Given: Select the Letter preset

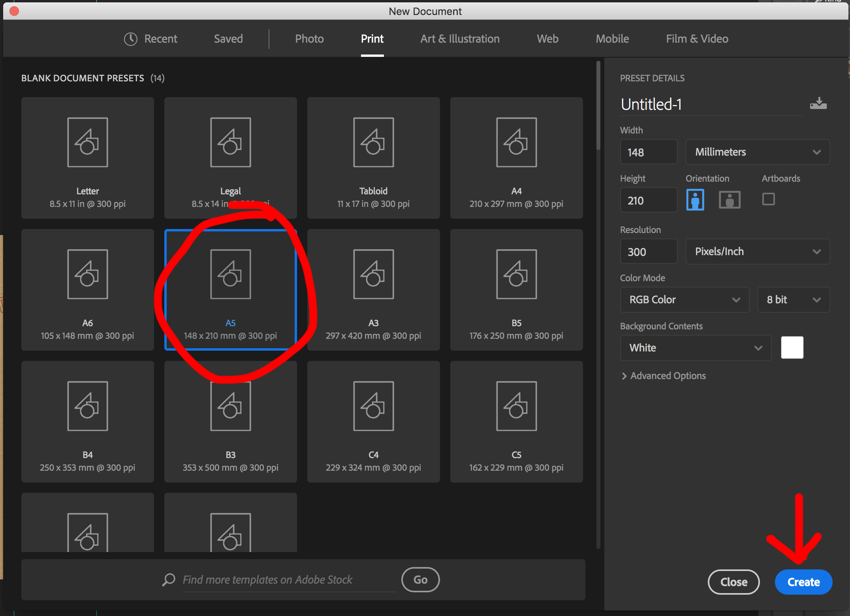Looking at the screenshot, I should pos(87,158).
